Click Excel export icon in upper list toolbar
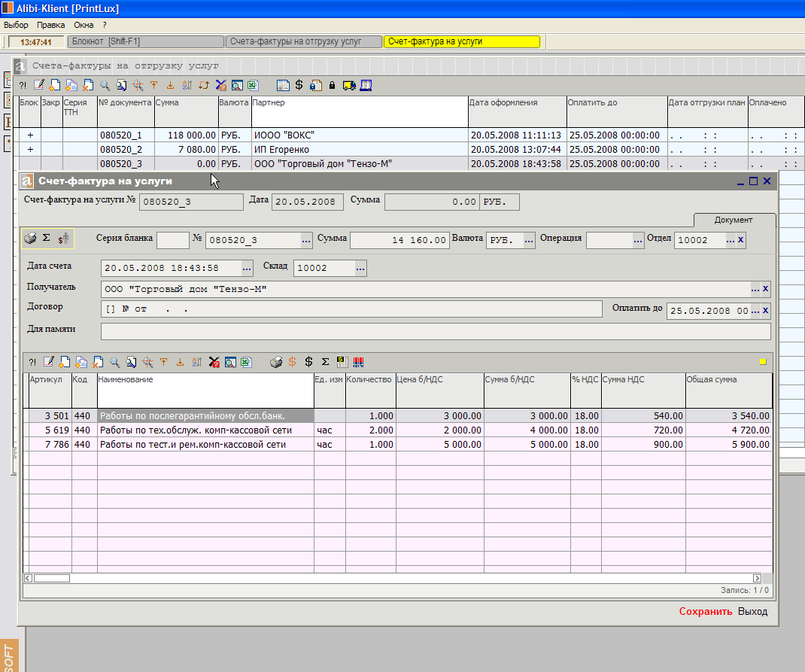 click(x=253, y=85)
